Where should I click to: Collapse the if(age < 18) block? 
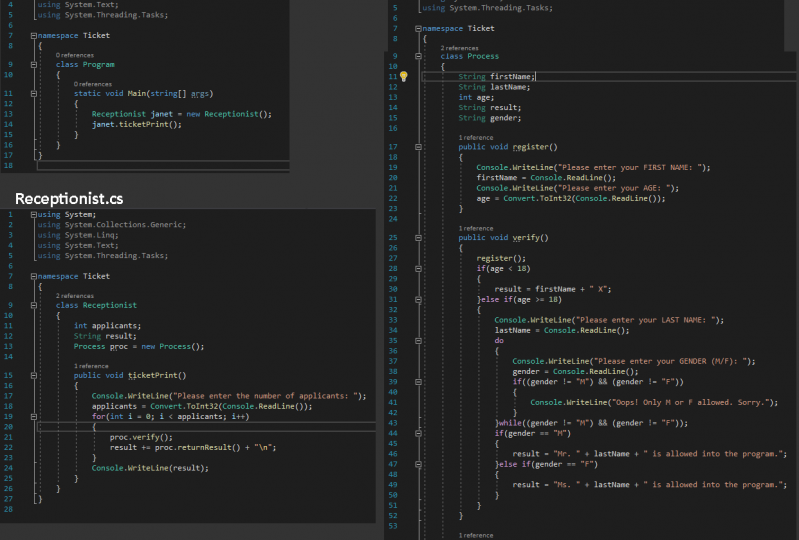point(418,269)
